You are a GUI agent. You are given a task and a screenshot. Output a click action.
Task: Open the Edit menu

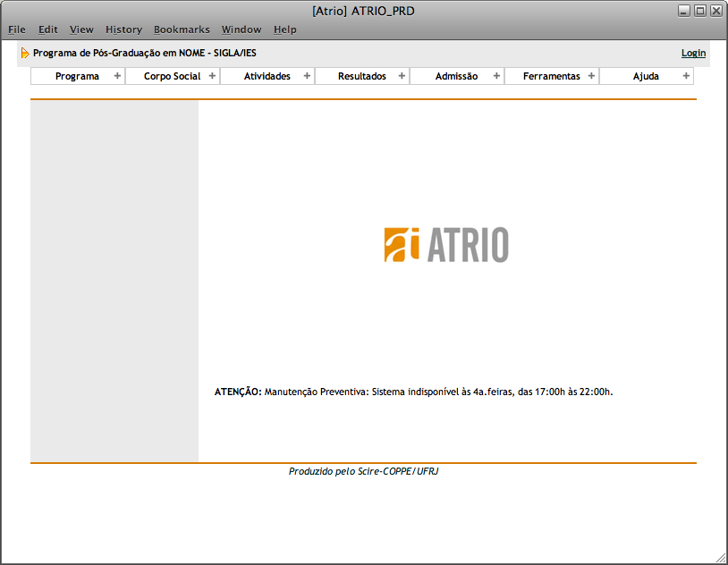(48, 30)
